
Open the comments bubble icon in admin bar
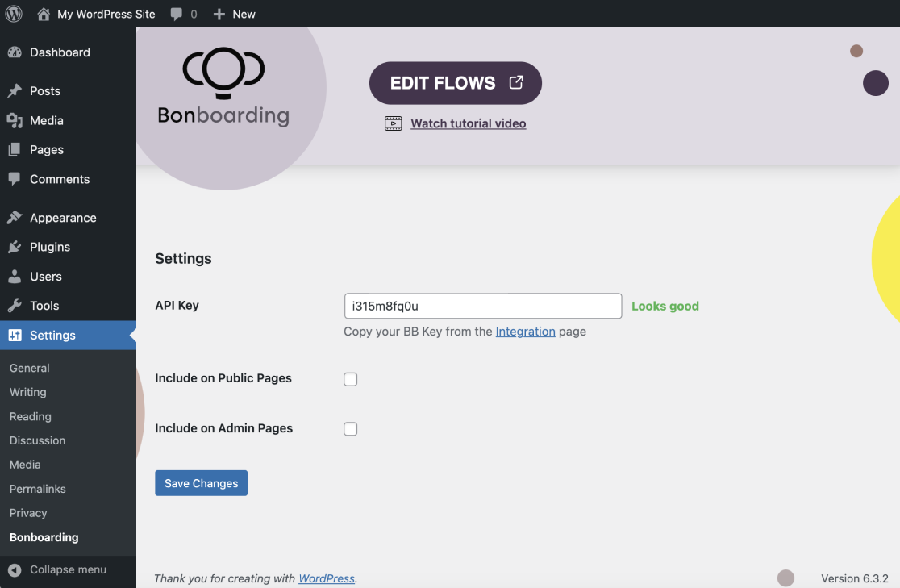[177, 14]
